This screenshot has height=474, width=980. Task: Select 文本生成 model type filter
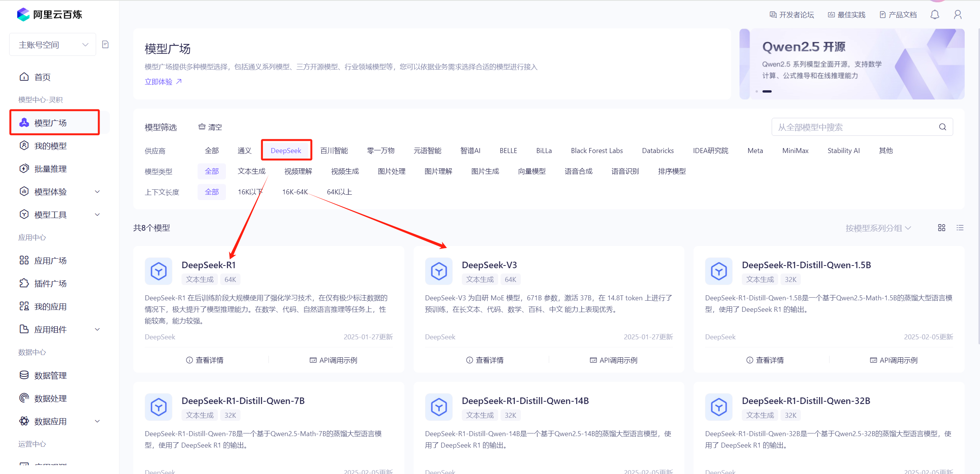[251, 171]
